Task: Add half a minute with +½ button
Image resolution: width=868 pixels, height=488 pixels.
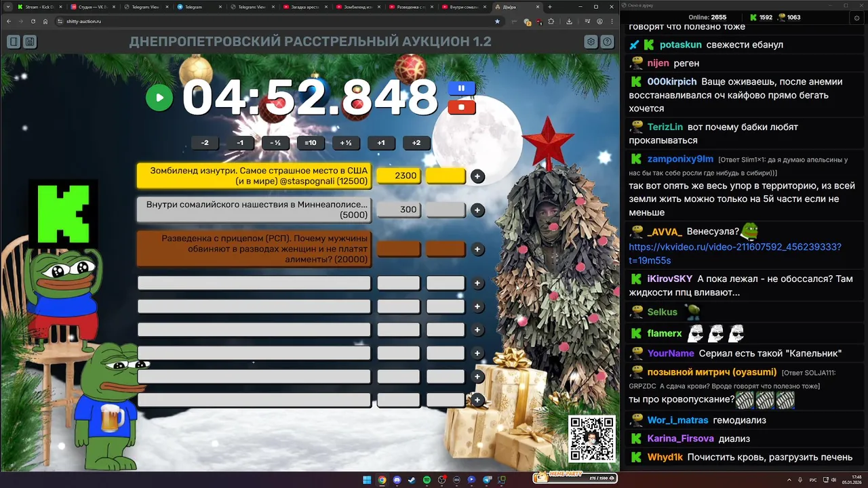Action: (346, 143)
